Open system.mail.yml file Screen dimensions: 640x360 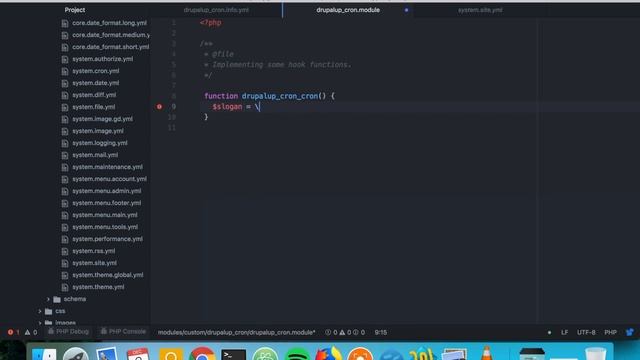click(95, 155)
